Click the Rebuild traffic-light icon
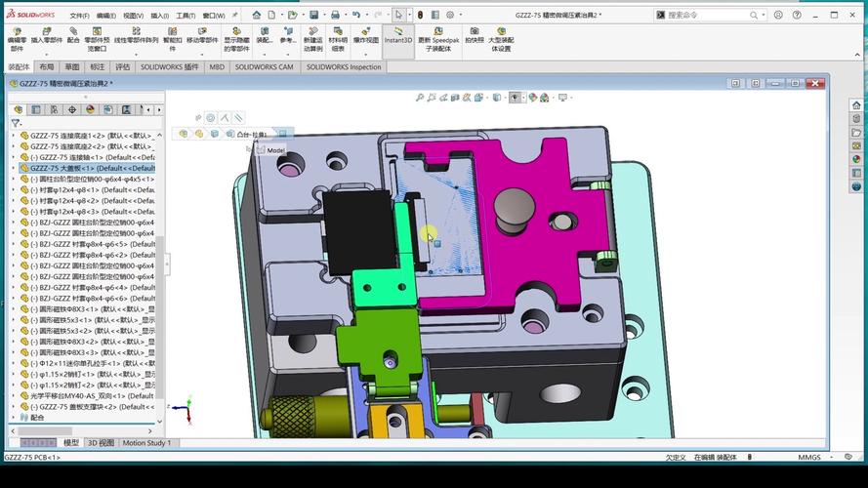This screenshot has width=868, height=488. click(420, 15)
